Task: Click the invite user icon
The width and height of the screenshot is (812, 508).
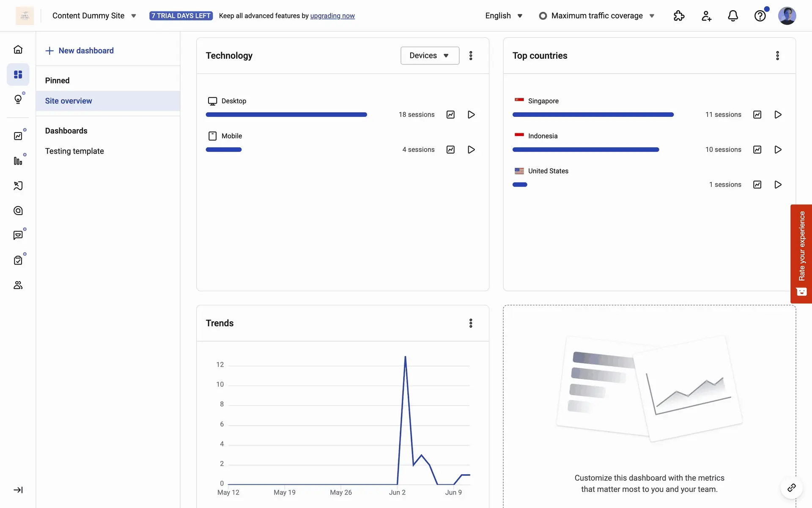Action: 706,16
